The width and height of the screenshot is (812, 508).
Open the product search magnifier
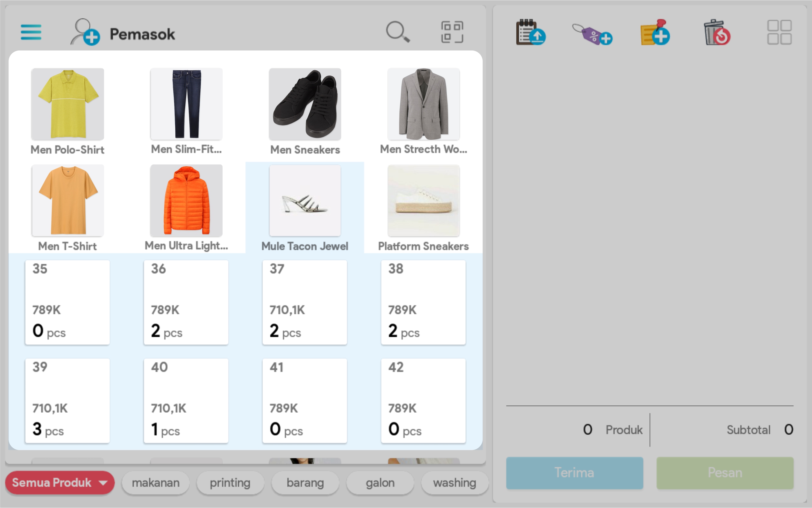point(398,32)
